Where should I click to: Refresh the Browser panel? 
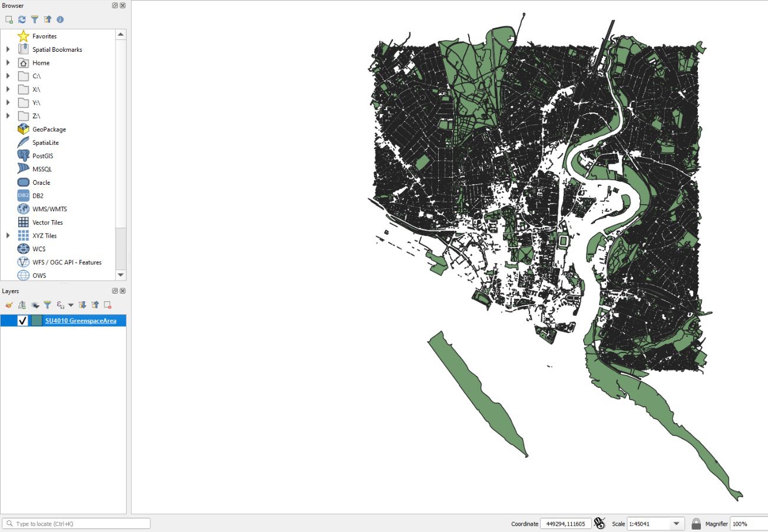point(22,19)
